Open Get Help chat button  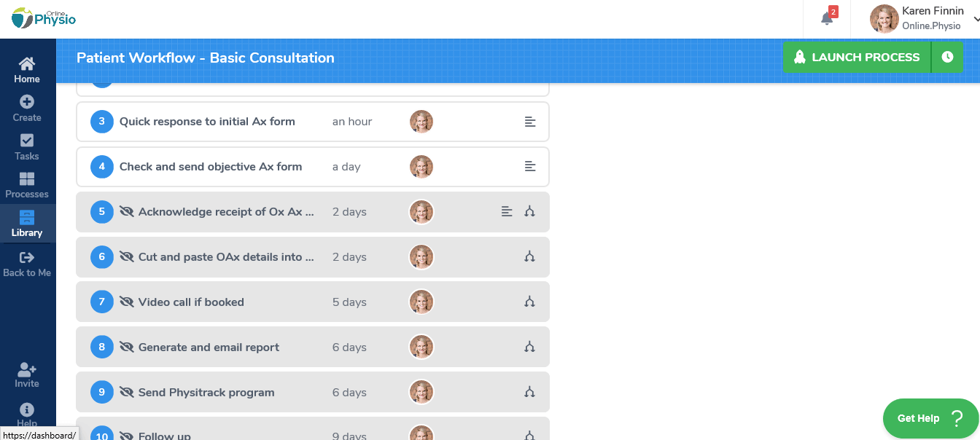930,418
